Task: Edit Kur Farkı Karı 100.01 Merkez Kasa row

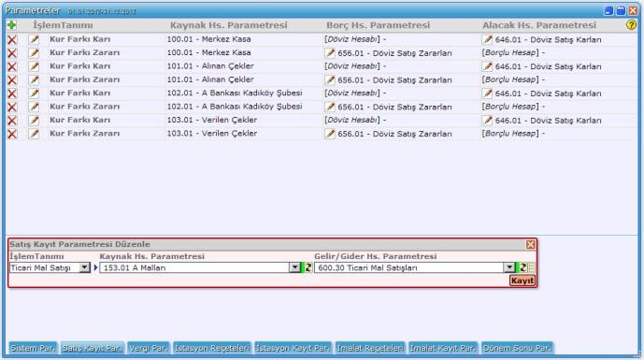Action: point(34,40)
